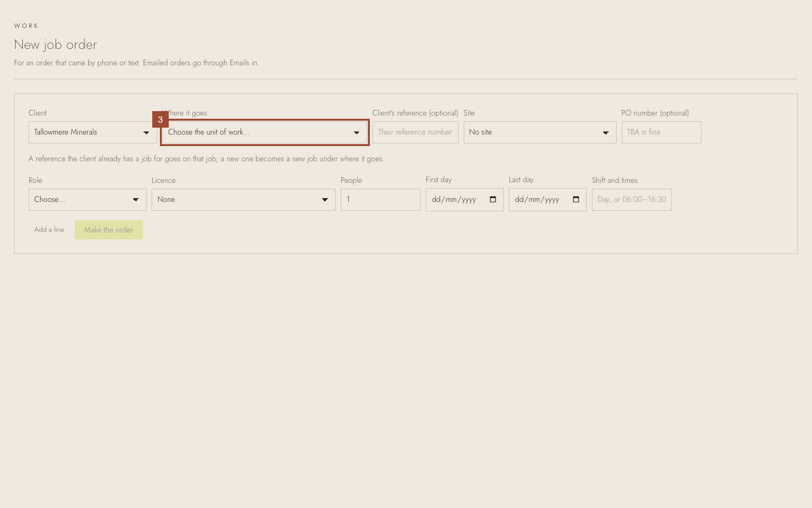Image resolution: width=812 pixels, height=508 pixels.
Task: Click the 'WORK' section label
Action: pos(27,26)
